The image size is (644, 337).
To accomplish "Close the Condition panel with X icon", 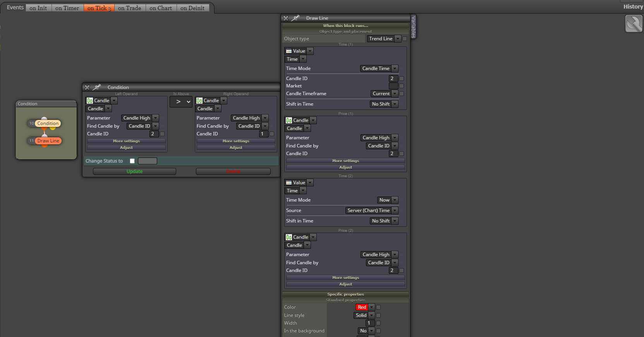I will click(87, 87).
